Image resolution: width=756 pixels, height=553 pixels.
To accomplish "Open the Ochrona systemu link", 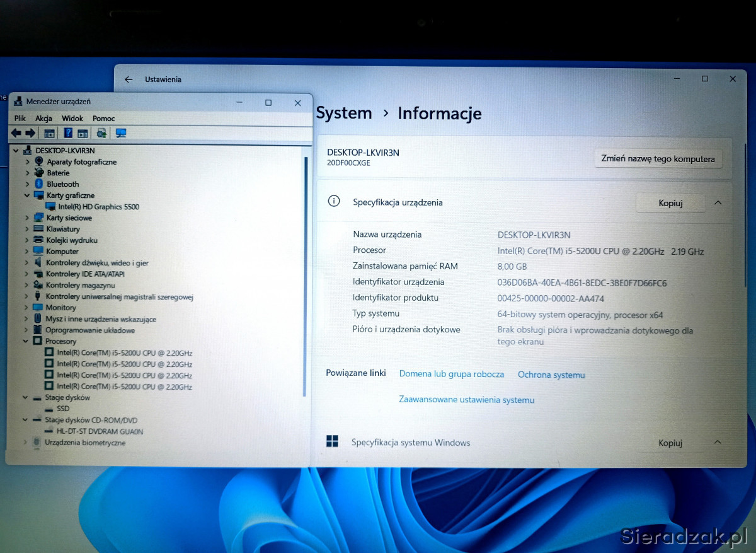I will (551, 375).
